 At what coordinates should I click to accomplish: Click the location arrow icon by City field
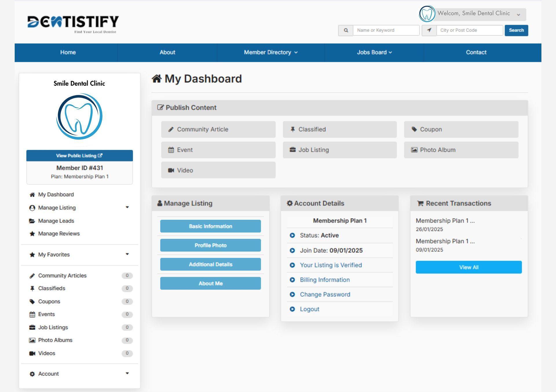click(x=429, y=30)
